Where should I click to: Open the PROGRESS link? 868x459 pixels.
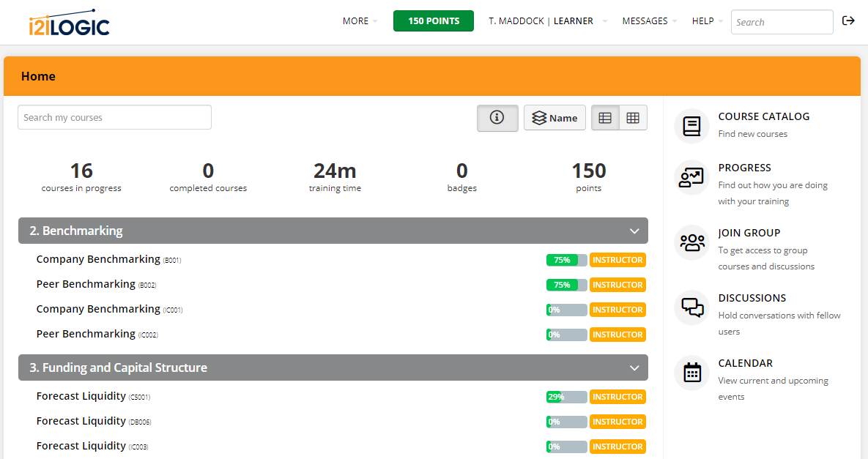coord(744,168)
